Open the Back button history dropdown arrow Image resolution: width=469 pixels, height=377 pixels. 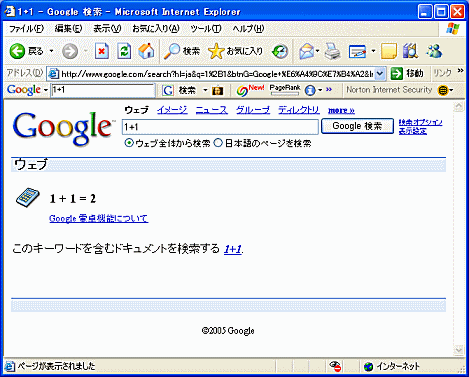pyautogui.click(x=51, y=51)
